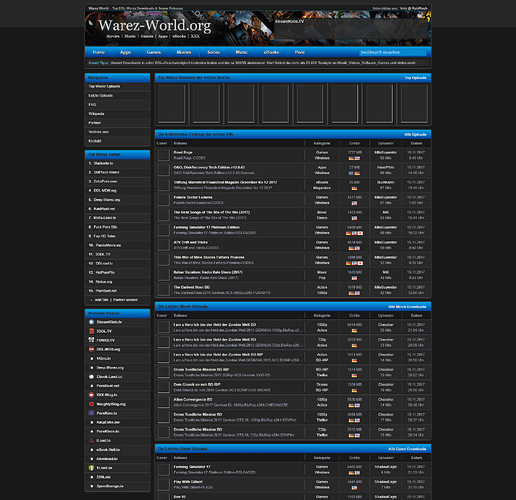Click the Alle Uploads header link
Screen dimensions: 516x500
pyautogui.click(x=415, y=134)
